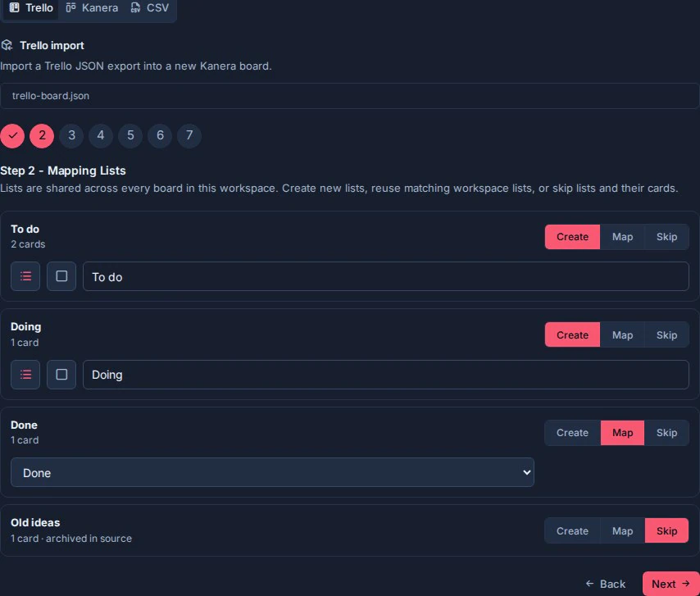Edit the To do list name field
This screenshot has height=596, width=700.
pyautogui.click(x=386, y=276)
